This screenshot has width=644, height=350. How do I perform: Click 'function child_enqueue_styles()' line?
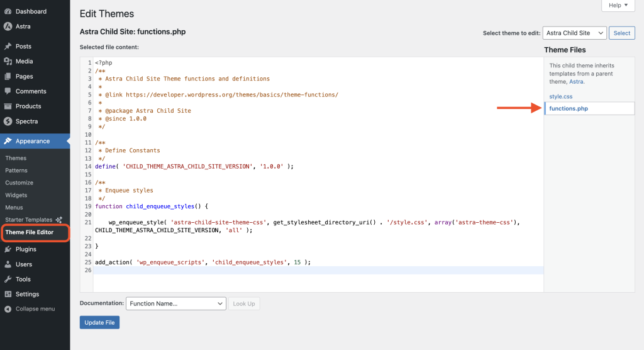click(x=152, y=206)
